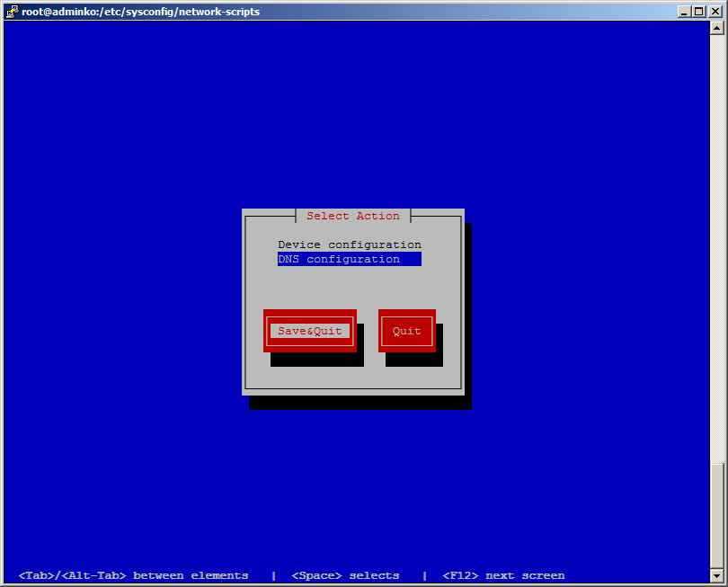Click the Save&Quit button
This screenshot has height=587, width=728.
point(310,331)
